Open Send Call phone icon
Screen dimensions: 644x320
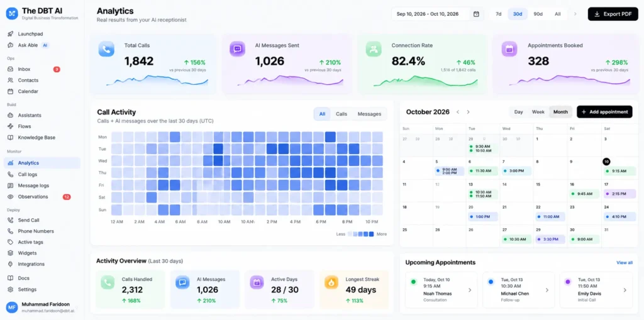click(x=11, y=220)
